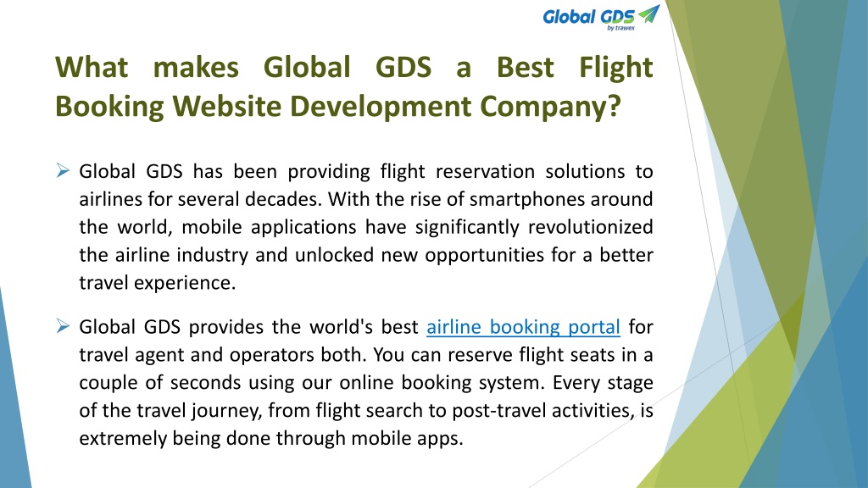Click the title line 'Booking Website Development Company?'
This screenshot has height=488, width=868.
[x=338, y=107]
